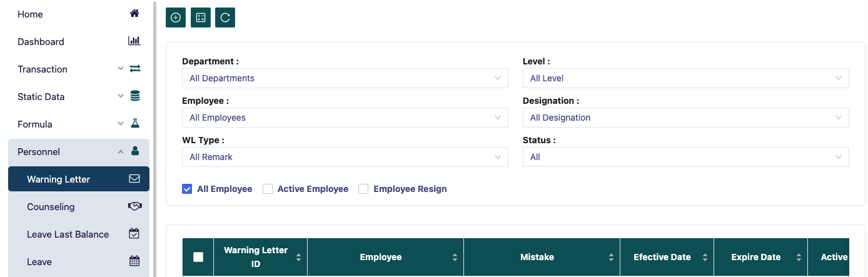Click the add new record plus icon
This screenshot has height=277, width=868.
pos(176,18)
